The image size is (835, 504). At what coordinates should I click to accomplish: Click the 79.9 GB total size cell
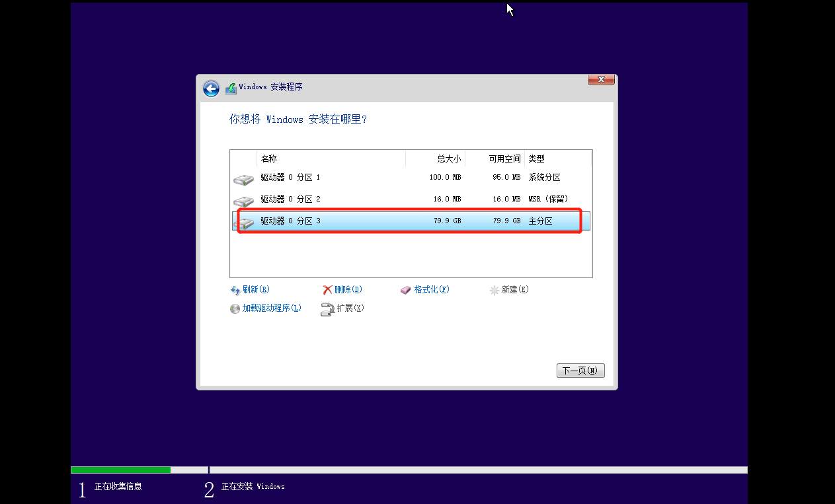[448, 221]
